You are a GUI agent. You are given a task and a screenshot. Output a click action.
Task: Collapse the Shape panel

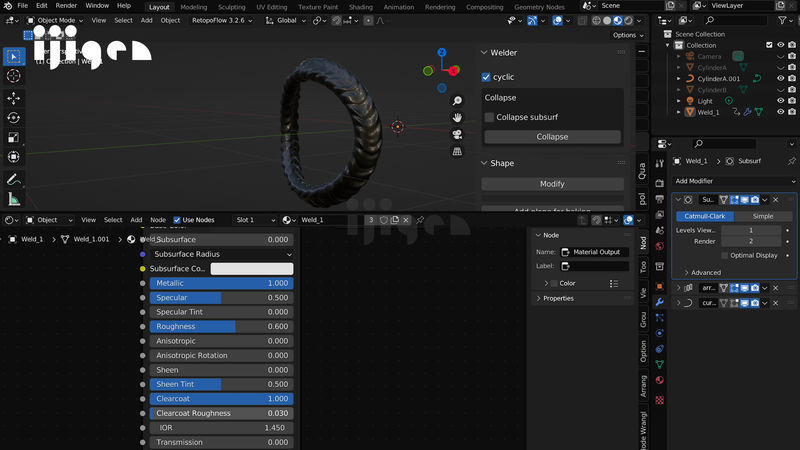[x=484, y=163]
